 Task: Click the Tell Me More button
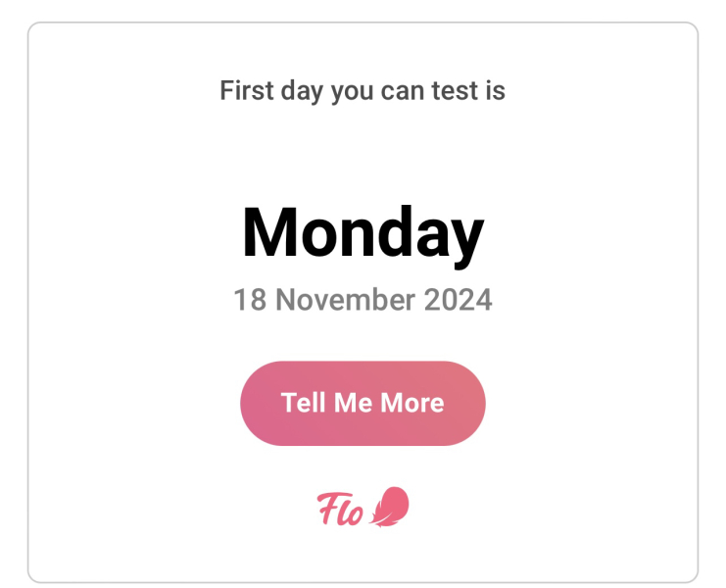(x=363, y=403)
